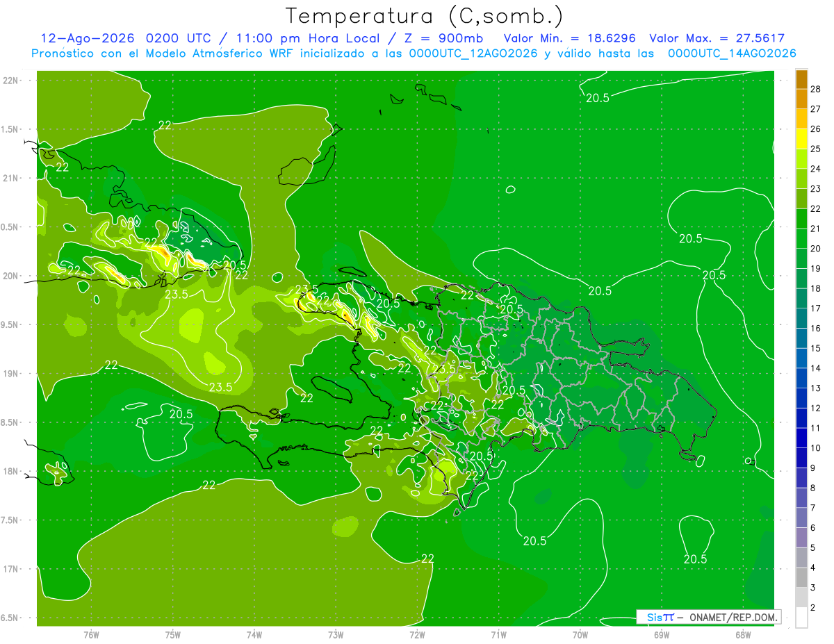The height and width of the screenshot is (644, 834).
Task: Click the "6.5N" latitude label
Action: tap(10, 618)
